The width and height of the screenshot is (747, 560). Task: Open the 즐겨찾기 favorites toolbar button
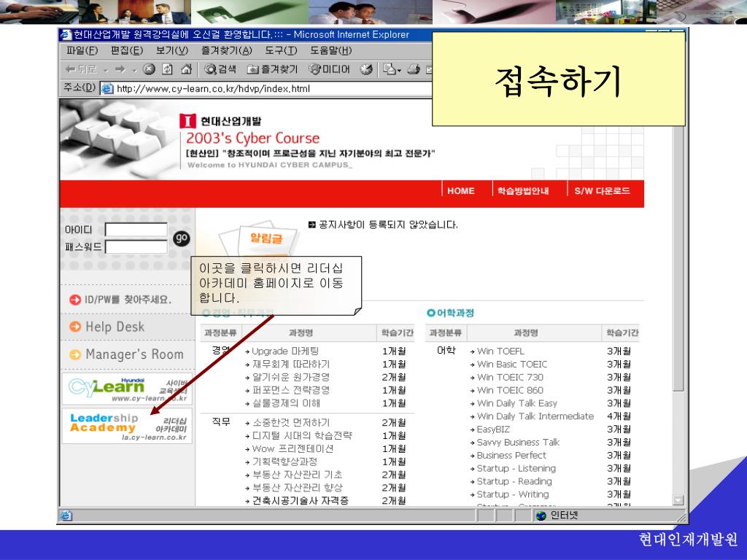pos(273,69)
